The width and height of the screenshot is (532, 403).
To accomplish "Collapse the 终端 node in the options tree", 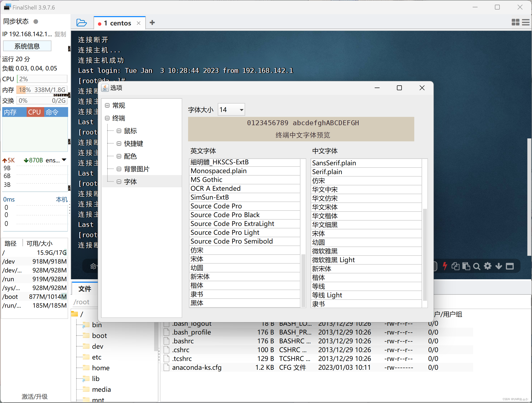I will tap(107, 118).
